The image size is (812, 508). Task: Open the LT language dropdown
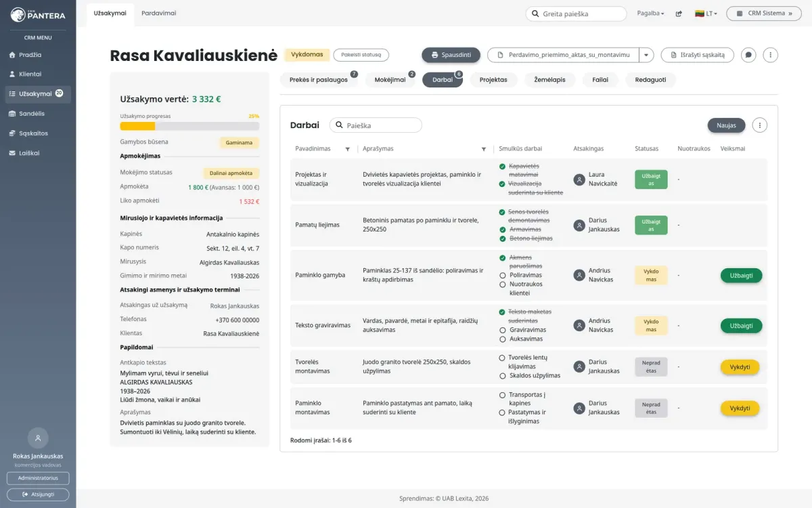pyautogui.click(x=706, y=14)
